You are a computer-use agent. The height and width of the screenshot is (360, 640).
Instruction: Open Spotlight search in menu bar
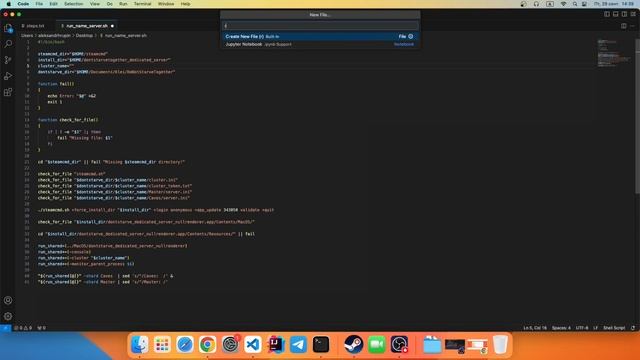tap(575, 4)
